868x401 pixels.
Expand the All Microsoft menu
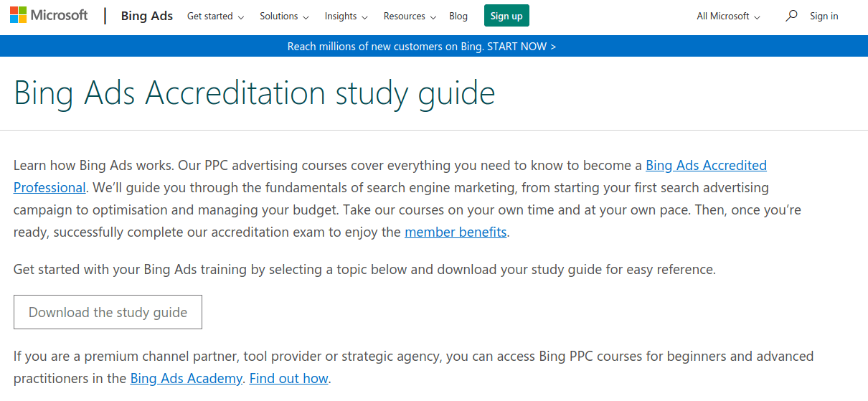728,16
